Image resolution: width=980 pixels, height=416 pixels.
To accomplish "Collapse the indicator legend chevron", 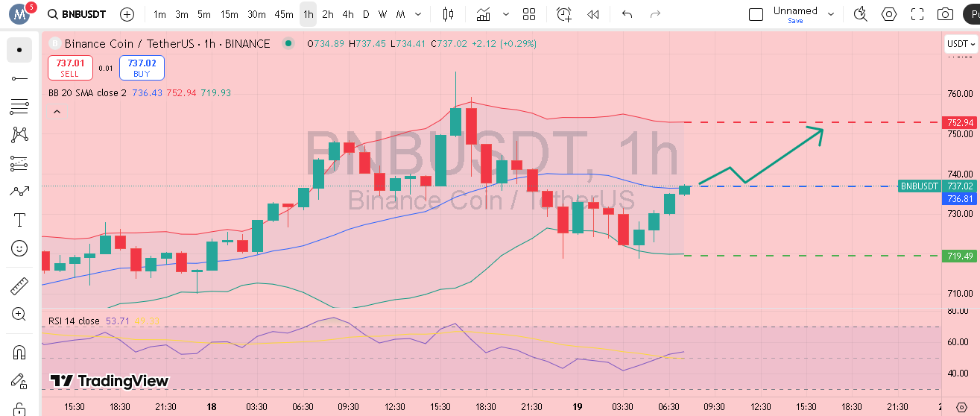I will click(x=56, y=112).
